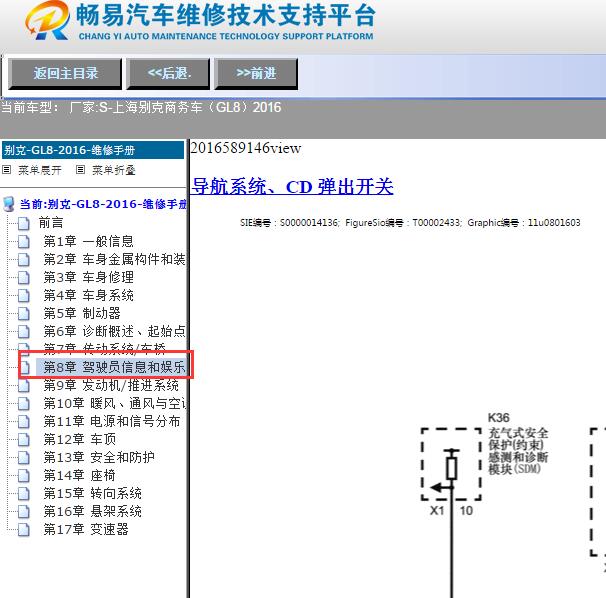Open 第3章 车身修理
Viewport: 606px width, 598px height.
click(89, 277)
